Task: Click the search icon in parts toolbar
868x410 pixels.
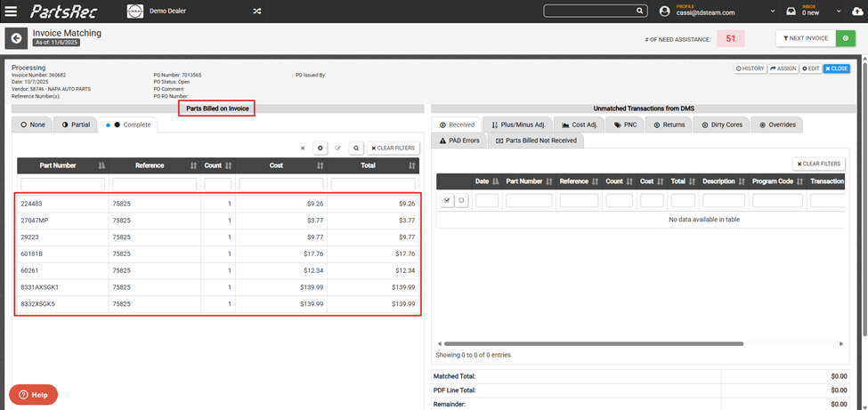Action: (356, 149)
